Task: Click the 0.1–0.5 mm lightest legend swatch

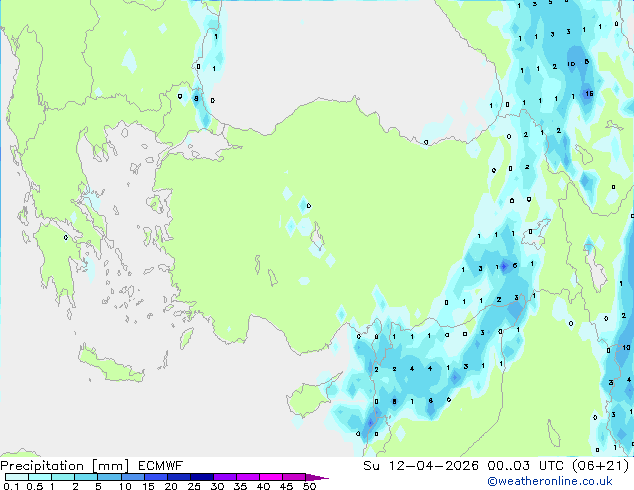Action: (x=17, y=477)
